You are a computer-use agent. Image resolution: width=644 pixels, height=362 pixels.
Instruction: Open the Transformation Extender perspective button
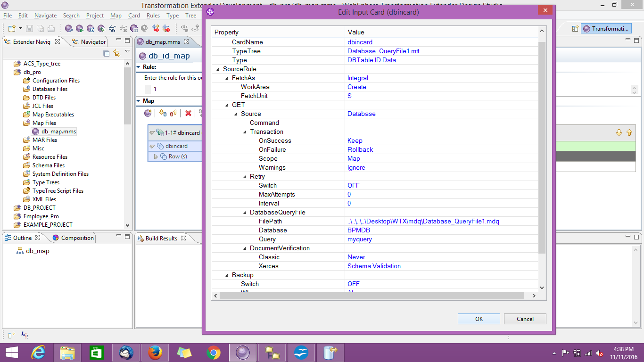606,28
